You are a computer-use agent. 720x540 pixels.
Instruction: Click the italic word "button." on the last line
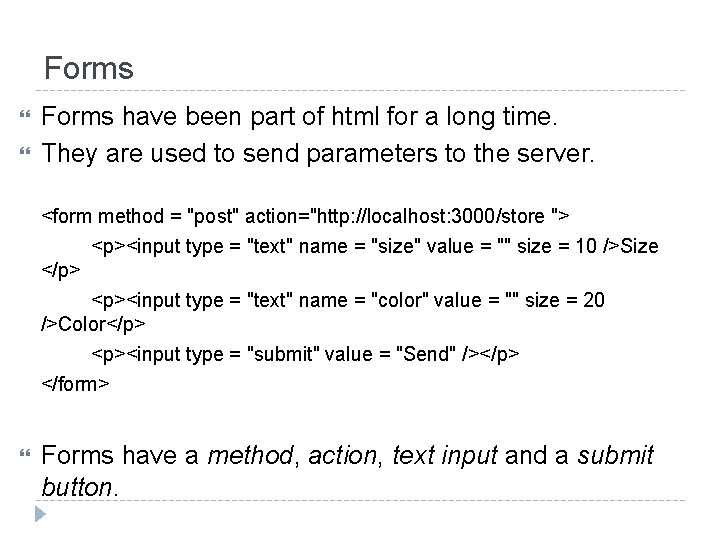tap(80, 487)
